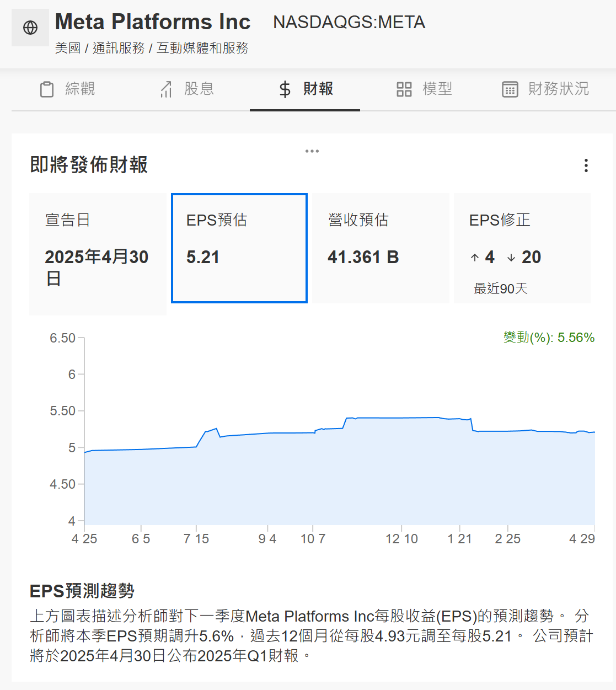Open the three-dot menu for 即將發佈財報
This screenshot has height=690, width=616.
point(586,165)
